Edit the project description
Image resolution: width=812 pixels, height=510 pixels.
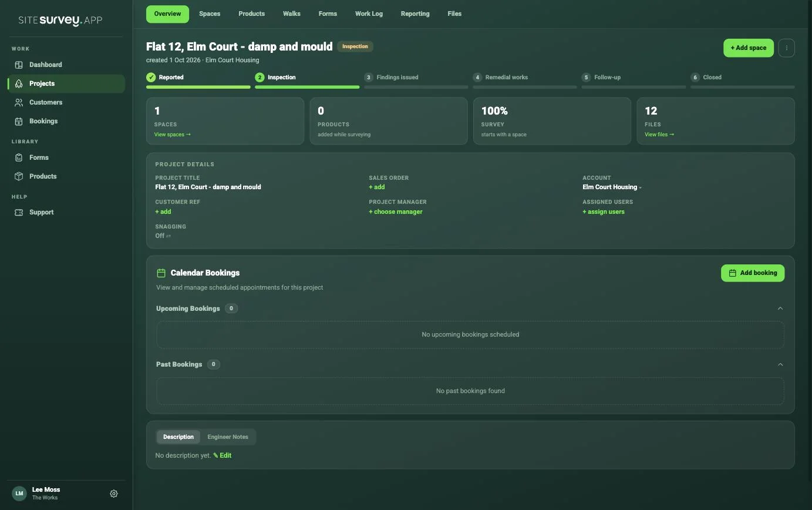223,455
